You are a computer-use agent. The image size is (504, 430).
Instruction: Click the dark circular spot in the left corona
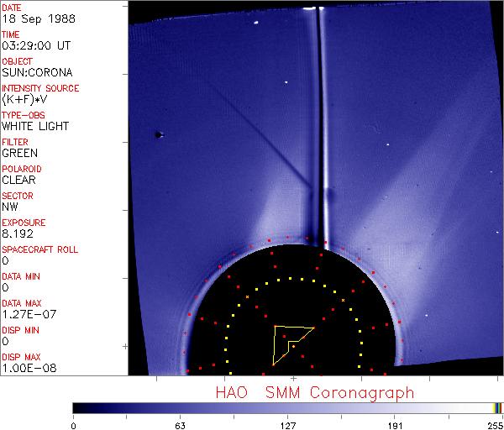click(158, 134)
